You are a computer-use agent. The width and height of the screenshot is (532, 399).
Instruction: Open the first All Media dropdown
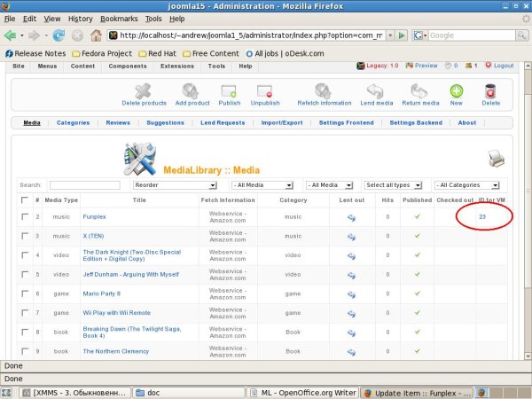coord(262,185)
